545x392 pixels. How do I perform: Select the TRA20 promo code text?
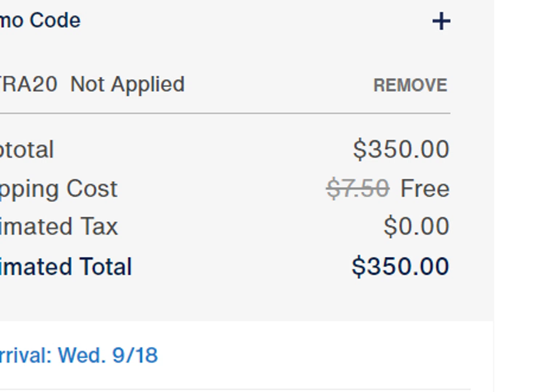tap(28, 84)
